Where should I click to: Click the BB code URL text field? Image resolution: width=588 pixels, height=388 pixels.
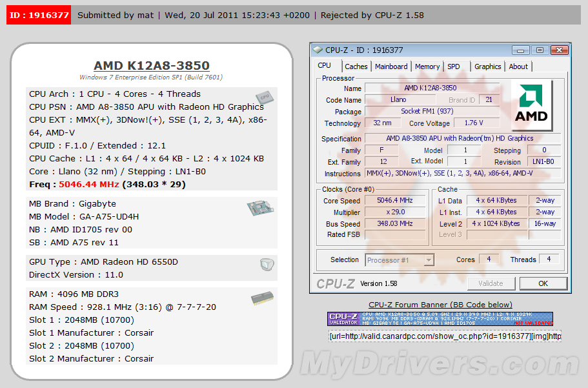tap(445, 336)
